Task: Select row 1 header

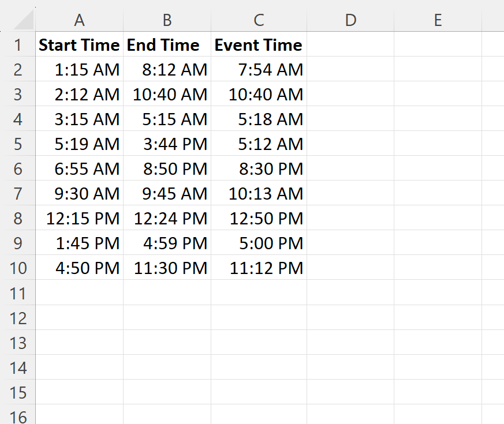Action: pos(19,45)
